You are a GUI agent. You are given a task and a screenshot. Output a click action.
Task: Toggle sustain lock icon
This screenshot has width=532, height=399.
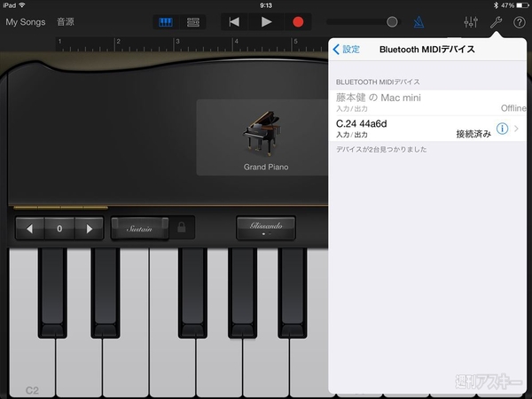click(182, 227)
